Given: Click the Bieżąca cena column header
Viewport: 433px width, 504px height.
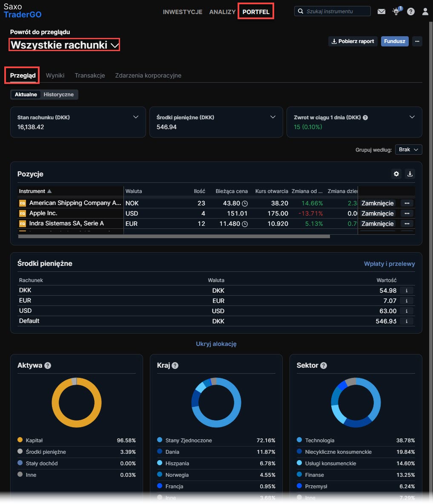Looking at the screenshot, I should pos(232,191).
